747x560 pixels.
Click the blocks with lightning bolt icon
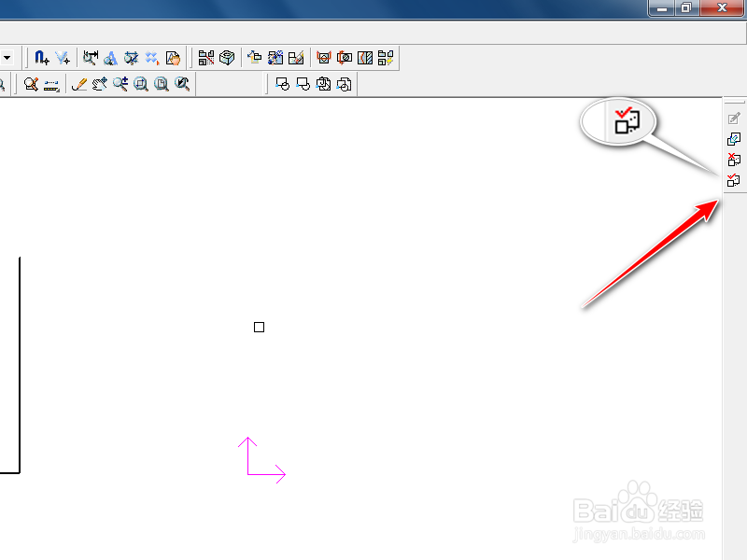click(386, 58)
